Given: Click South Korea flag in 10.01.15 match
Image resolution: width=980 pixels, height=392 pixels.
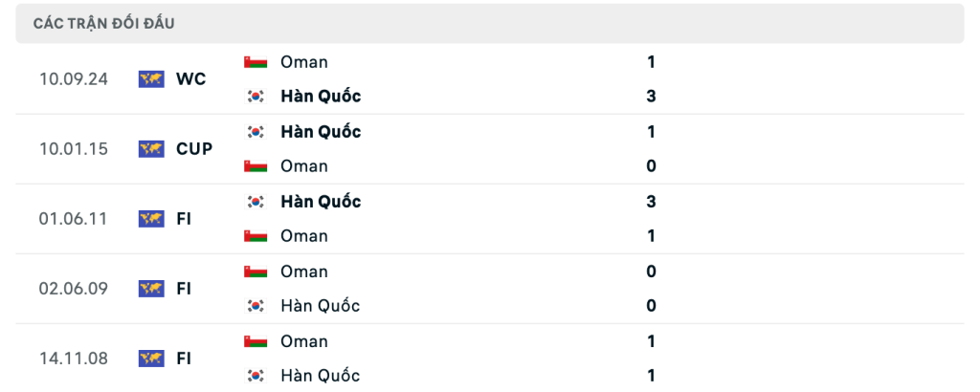Looking at the screenshot, I should pos(256,132).
